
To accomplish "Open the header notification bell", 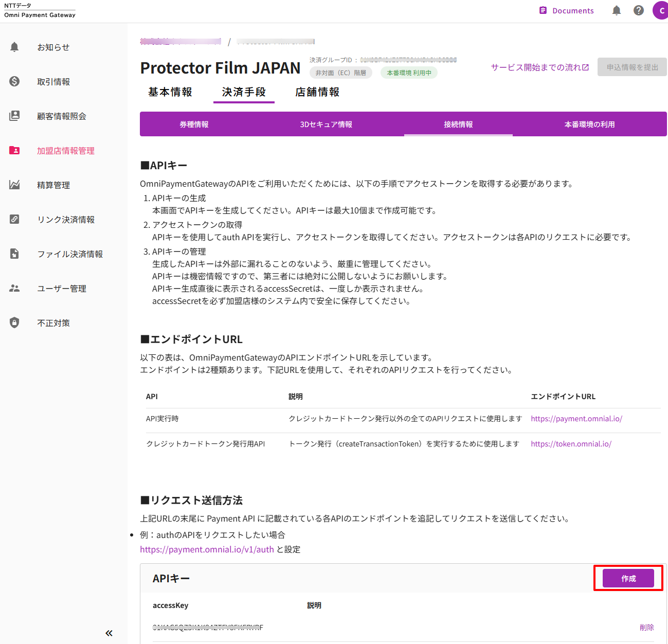I will click(617, 10).
